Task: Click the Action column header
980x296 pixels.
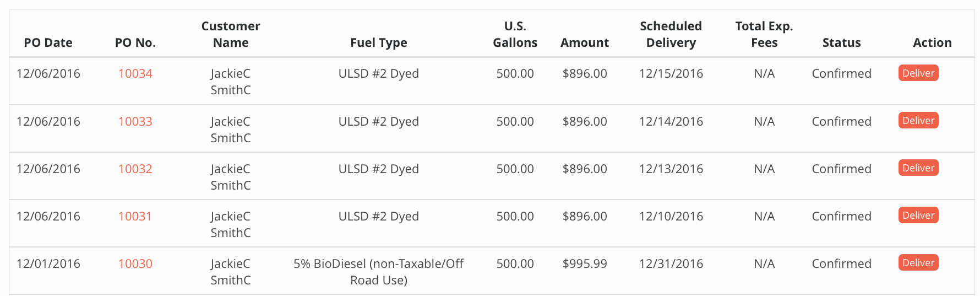Action: [932, 42]
